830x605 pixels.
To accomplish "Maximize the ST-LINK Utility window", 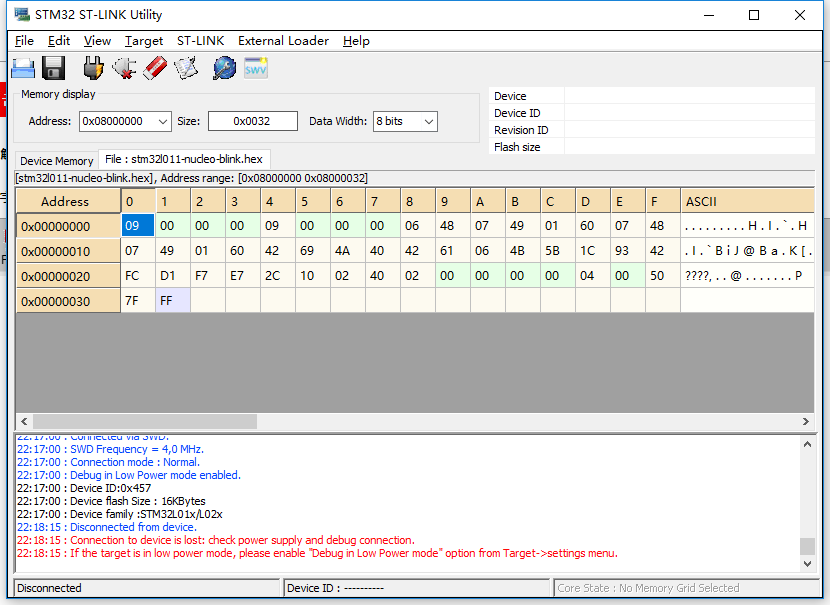I will coord(754,15).
